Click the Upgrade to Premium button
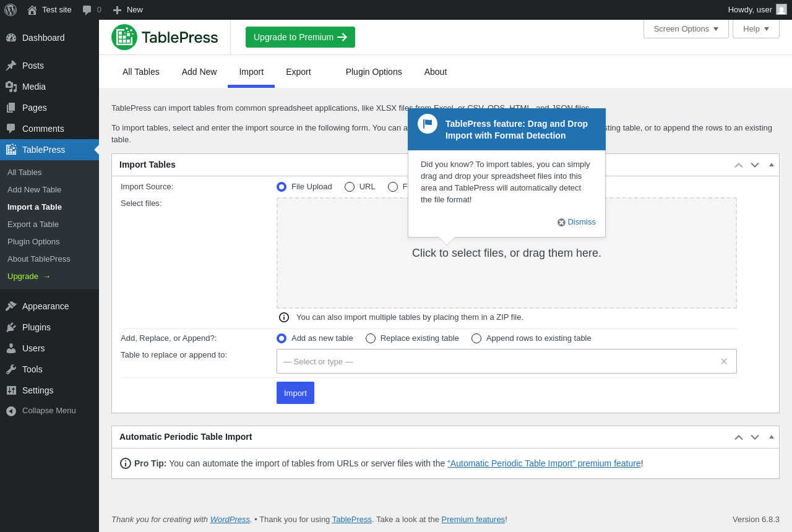 300,37
